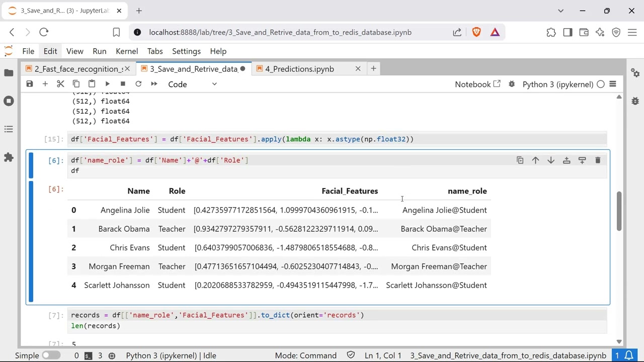Open the Debugger bug sidebar icon
The width and height of the screenshot is (644, 362).
[635, 101]
